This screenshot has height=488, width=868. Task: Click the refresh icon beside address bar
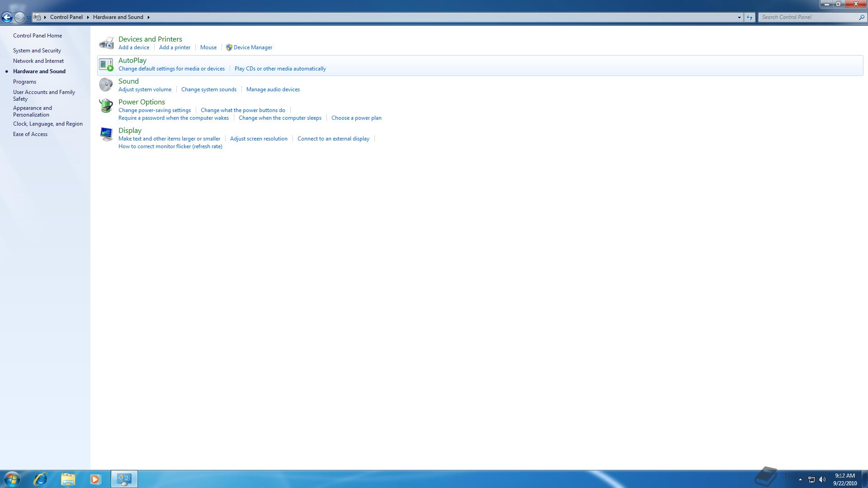(750, 17)
